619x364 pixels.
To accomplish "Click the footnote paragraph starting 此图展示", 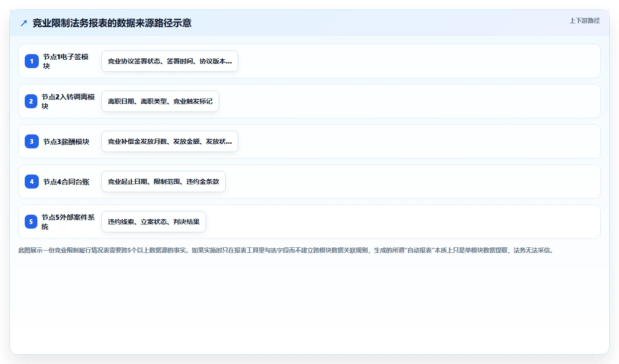I will tap(286, 250).
